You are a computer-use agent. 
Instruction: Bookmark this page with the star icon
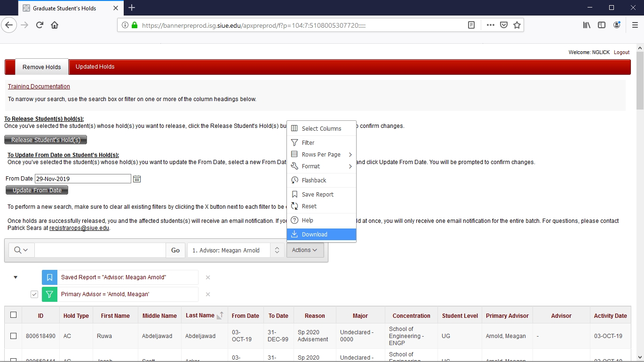(517, 25)
